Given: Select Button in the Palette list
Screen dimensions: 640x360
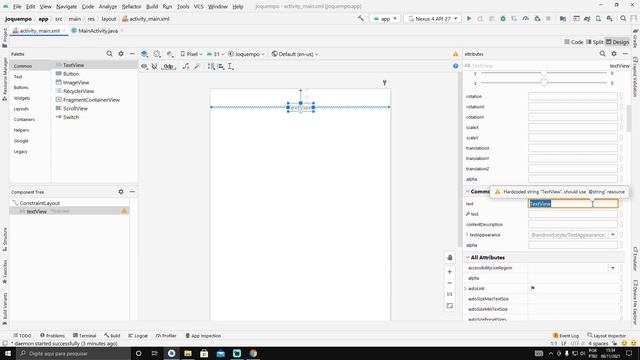Looking at the screenshot, I should (x=71, y=74).
